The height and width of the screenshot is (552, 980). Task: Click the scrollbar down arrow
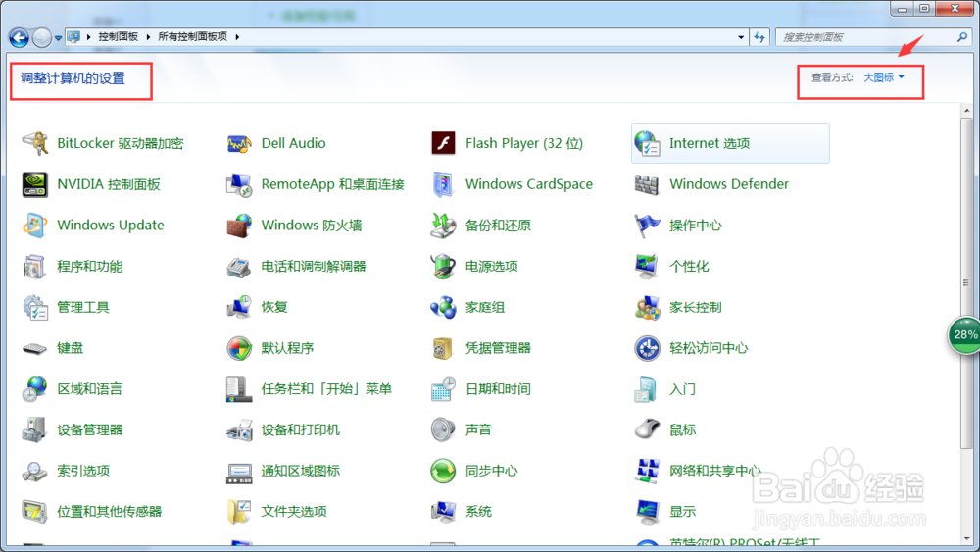(x=967, y=538)
